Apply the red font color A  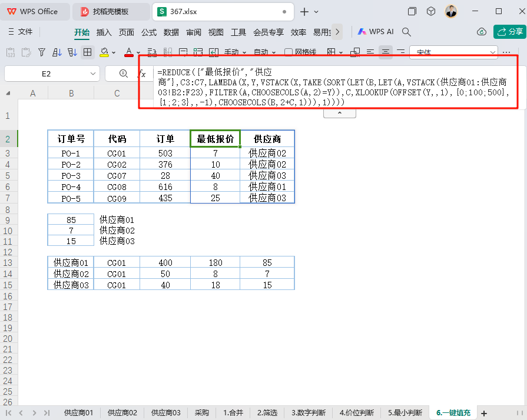[x=129, y=52]
